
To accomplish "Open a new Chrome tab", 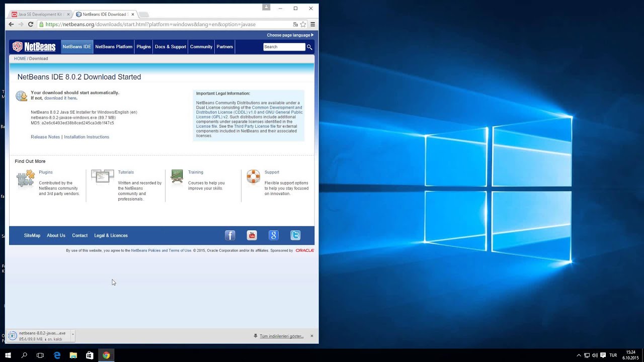I will pos(143,14).
